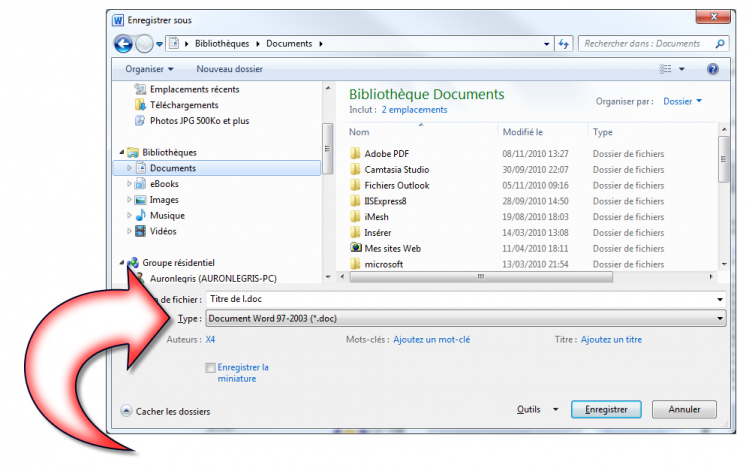The width and height of the screenshot is (749, 474).
Task: Expand the Images tree node
Action: (x=129, y=200)
